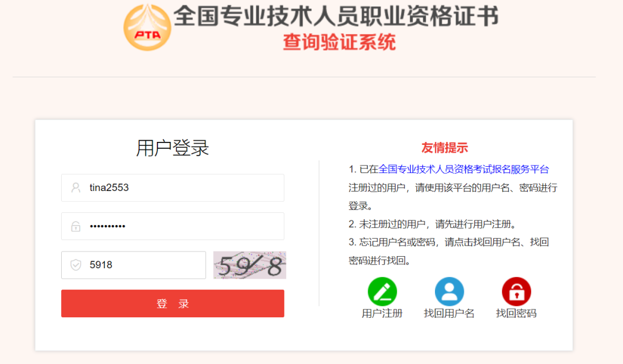Click the lock icon in password field
This screenshot has height=364, width=623.
pos(76,226)
